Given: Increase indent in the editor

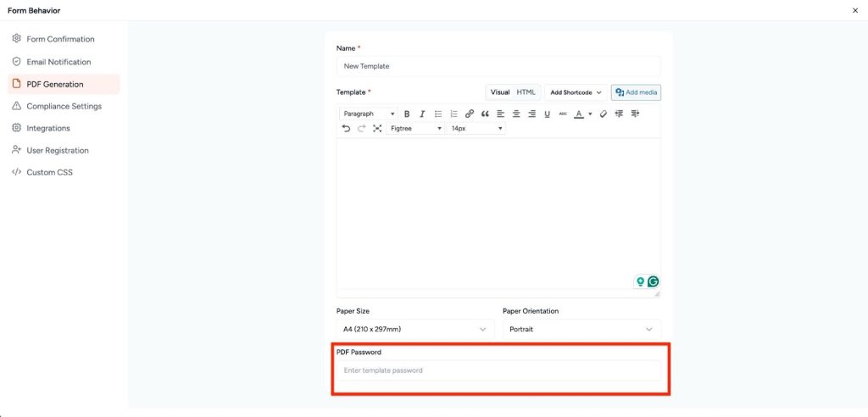Looking at the screenshot, I should (x=635, y=114).
